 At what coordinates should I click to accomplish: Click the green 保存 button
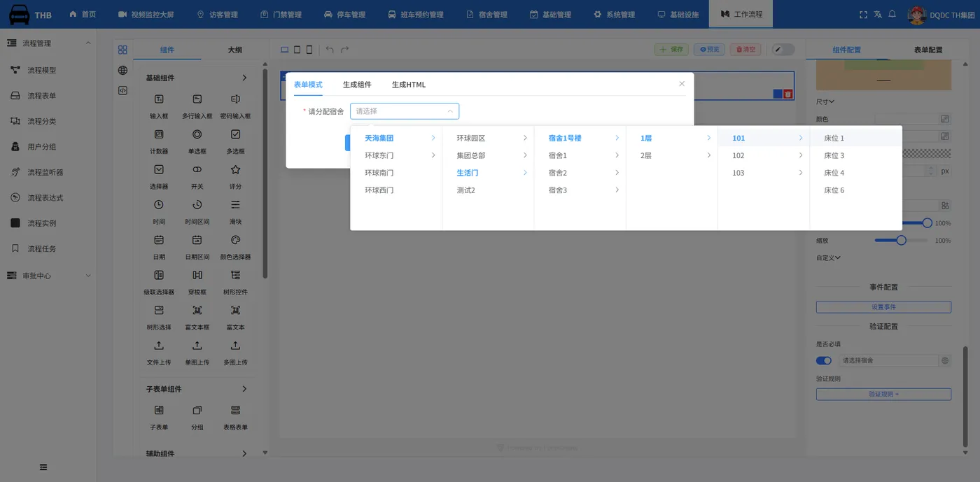[x=671, y=50]
